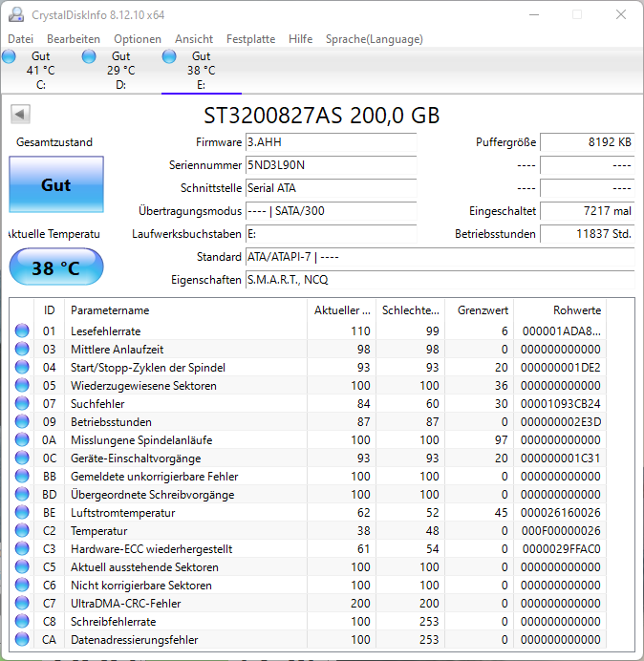This screenshot has height=661, width=644.
Task: Click the Eigenschaften field S.M.A.R.T., NCQ
Action: (x=440, y=280)
